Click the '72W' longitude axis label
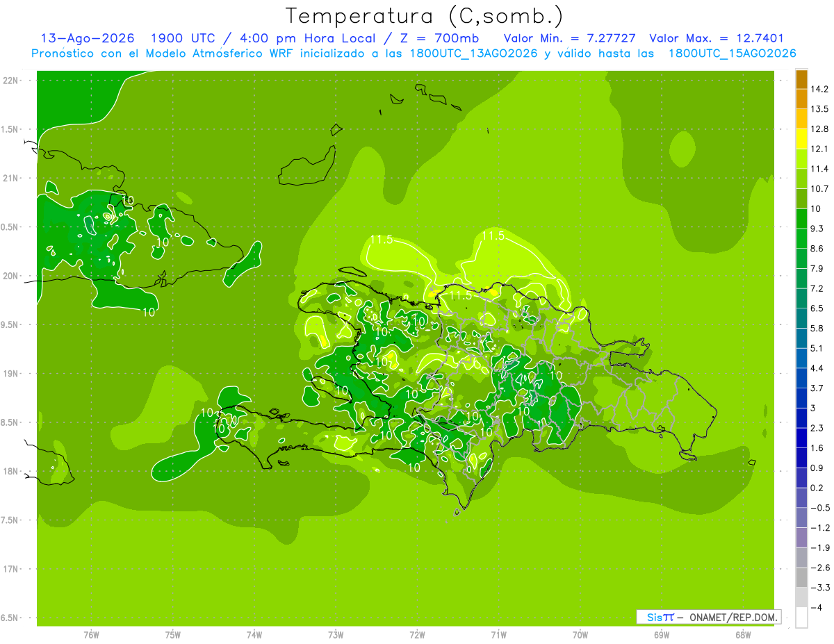The image size is (834, 644). (417, 636)
